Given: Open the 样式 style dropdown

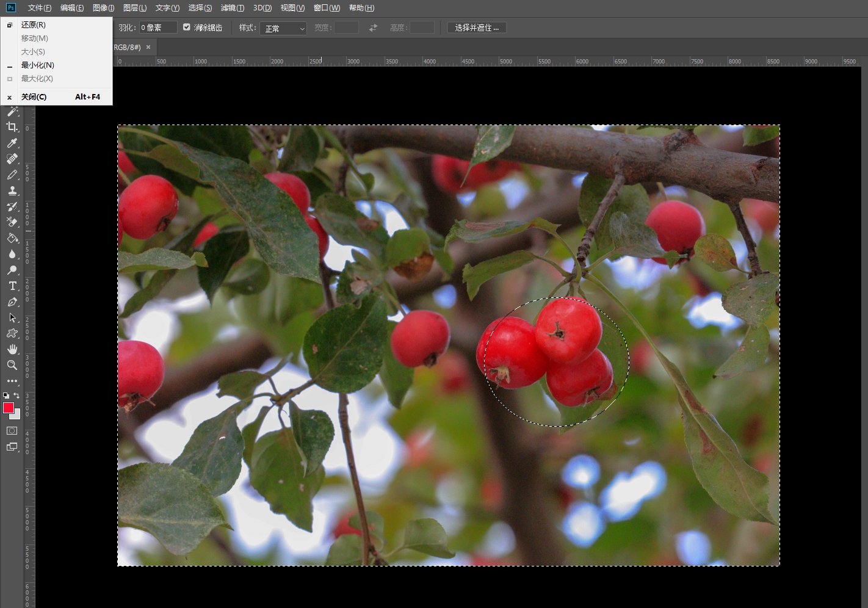Looking at the screenshot, I should [x=283, y=28].
